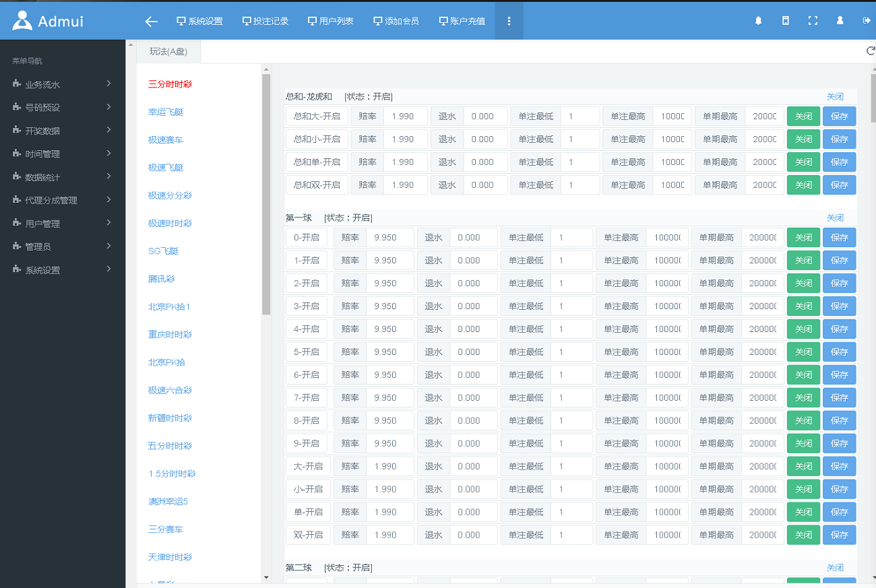The width and height of the screenshot is (876, 588).
Task: Click the back arrow icon
Action: (x=151, y=21)
